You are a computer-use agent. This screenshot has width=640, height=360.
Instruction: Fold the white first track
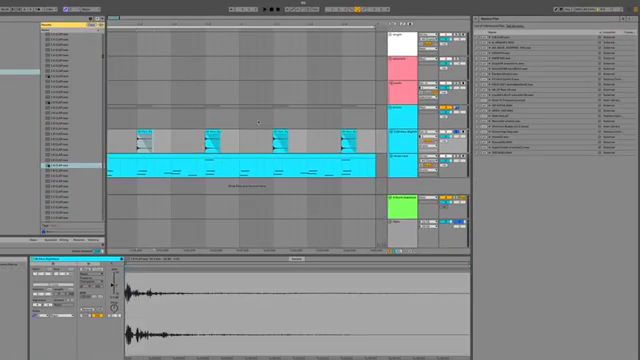coord(390,35)
